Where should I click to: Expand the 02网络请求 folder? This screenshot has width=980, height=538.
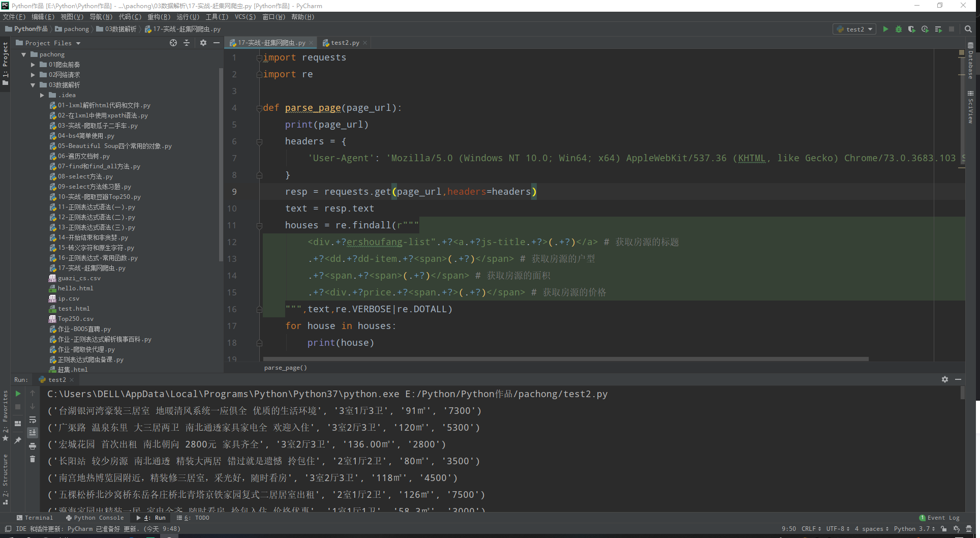pos(33,75)
